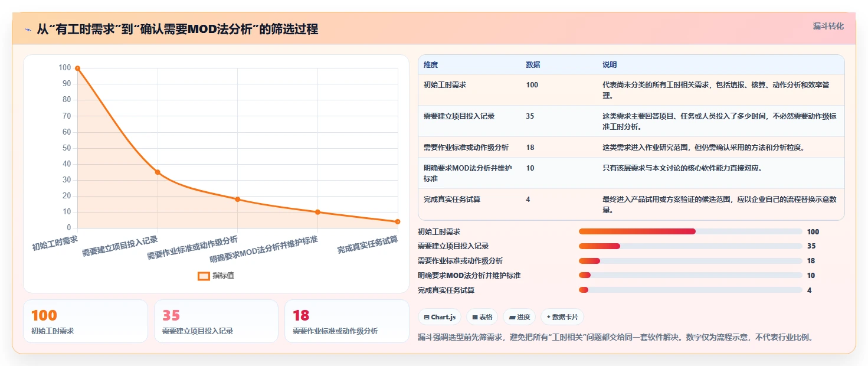Click the 维度 column header
The image size is (868, 366).
click(x=431, y=65)
